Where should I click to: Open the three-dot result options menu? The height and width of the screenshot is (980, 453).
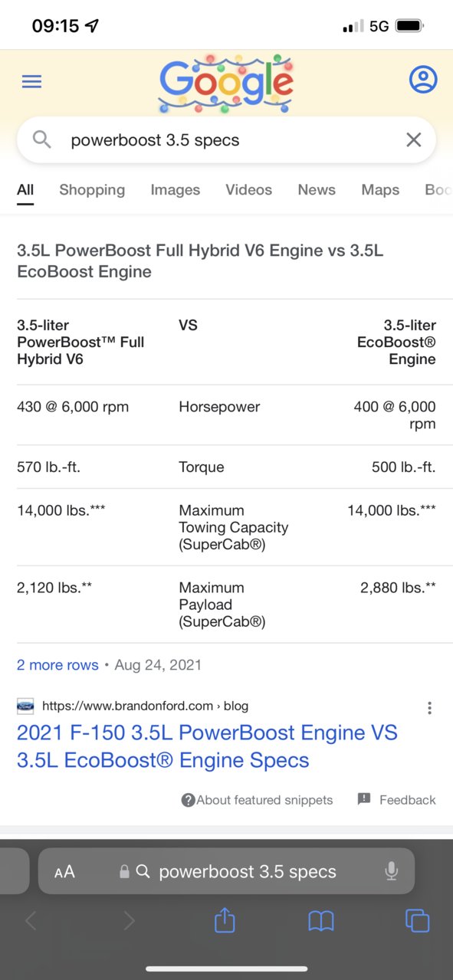coord(430,707)
